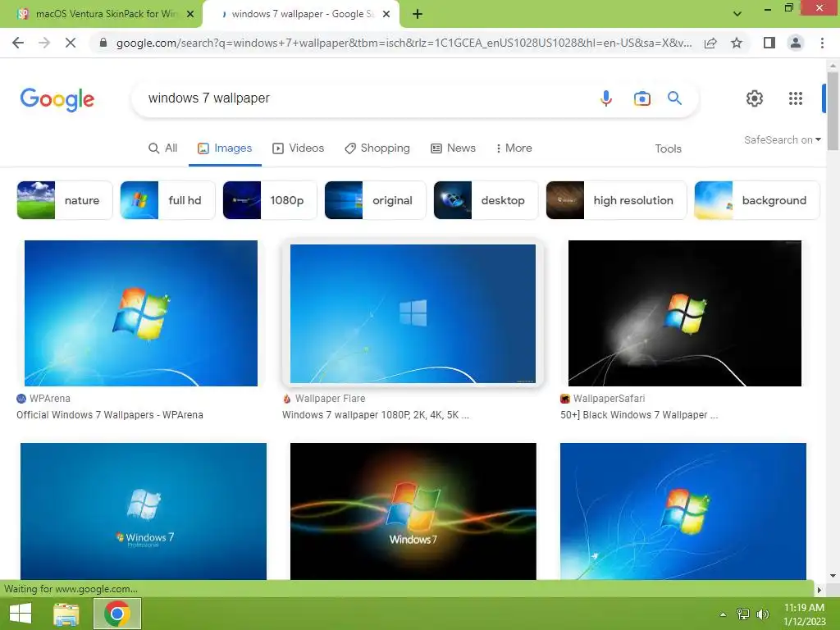Filter by high resolution chip

[616, 200]
